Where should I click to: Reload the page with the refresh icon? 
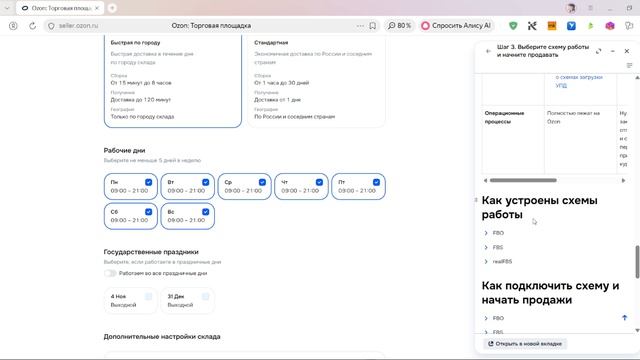coord(33,26)
